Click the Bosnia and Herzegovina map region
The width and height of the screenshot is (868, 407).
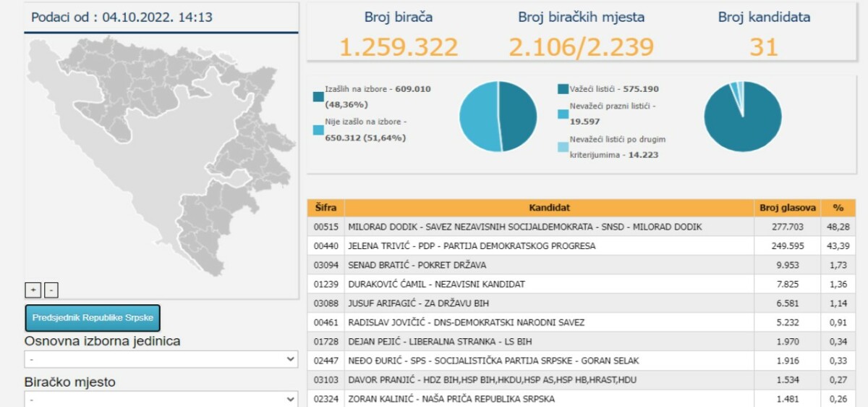pyautogui.click(x=161, y=156)
